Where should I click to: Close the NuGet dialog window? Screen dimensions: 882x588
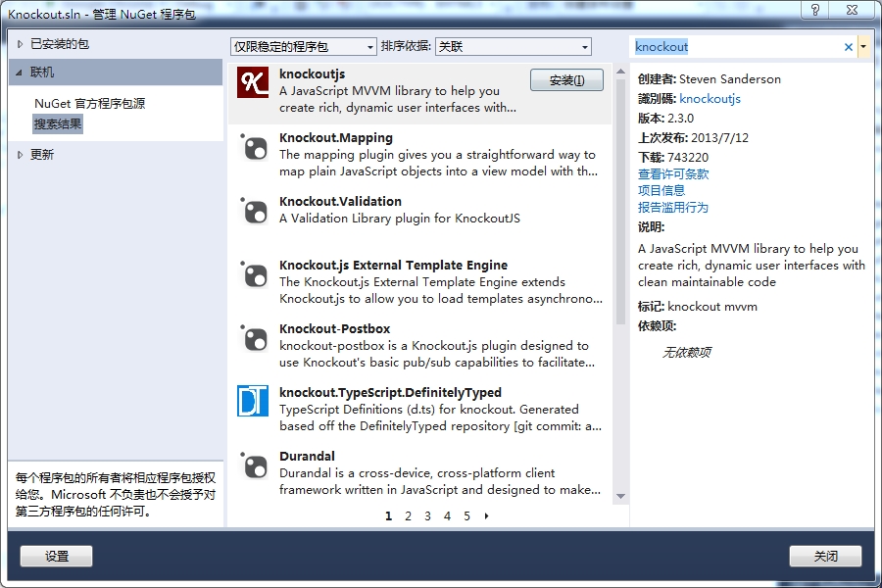click(x=852, y=10)
